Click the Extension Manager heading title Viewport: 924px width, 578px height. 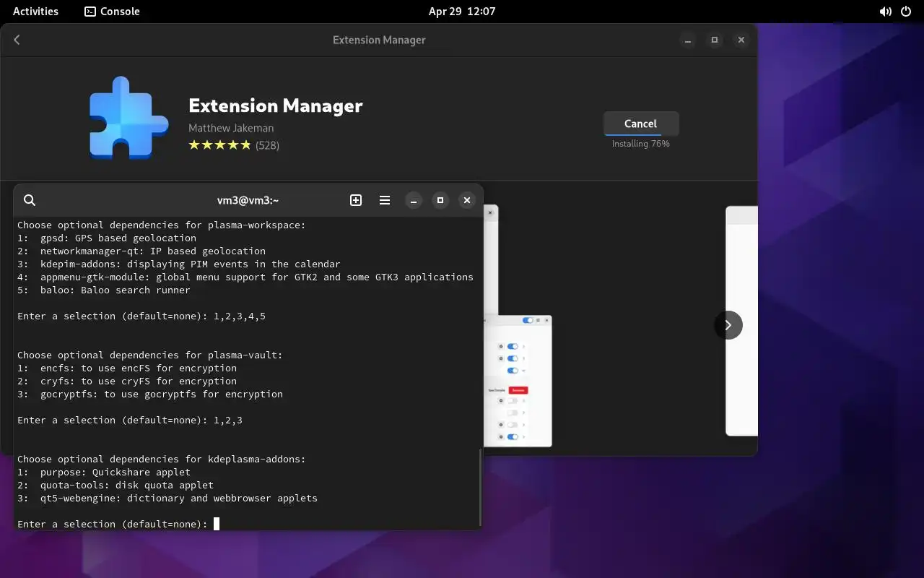(x=276, y=105)
